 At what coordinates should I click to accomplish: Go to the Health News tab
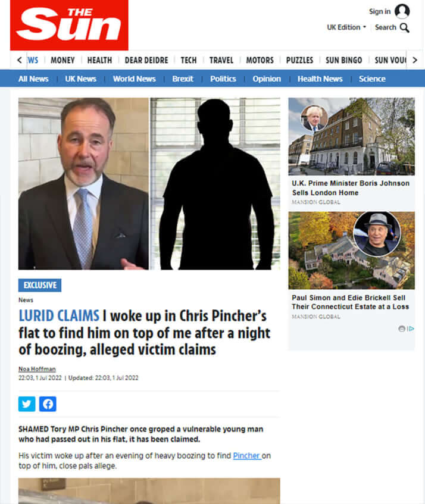pos(320,79)
